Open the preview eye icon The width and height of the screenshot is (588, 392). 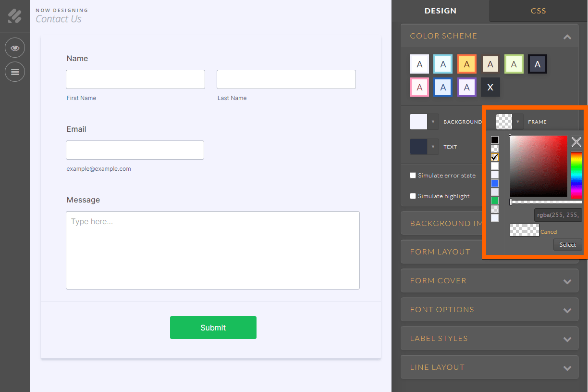point(15,48)
